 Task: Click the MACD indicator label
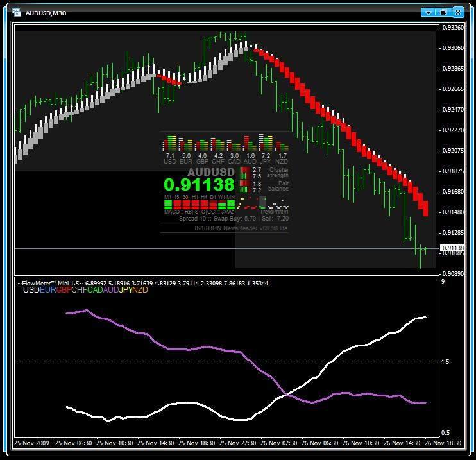[x=172, y=212]
